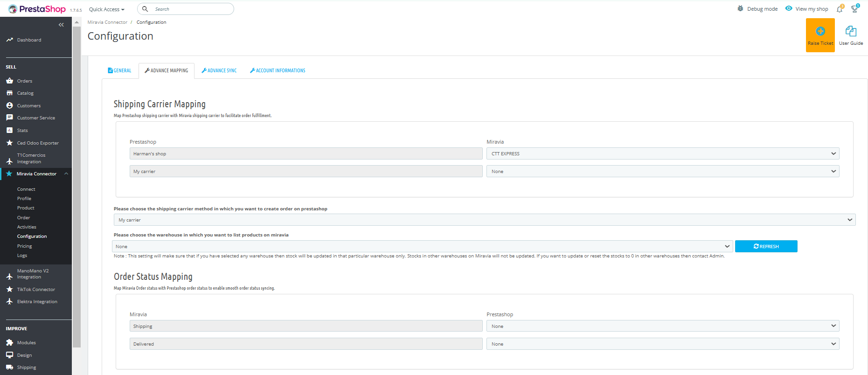Image resolution: width=868 pixels, height=375 pixels.
Task: Click the Elektra Integration plane icon
Action: coord(9,301)
